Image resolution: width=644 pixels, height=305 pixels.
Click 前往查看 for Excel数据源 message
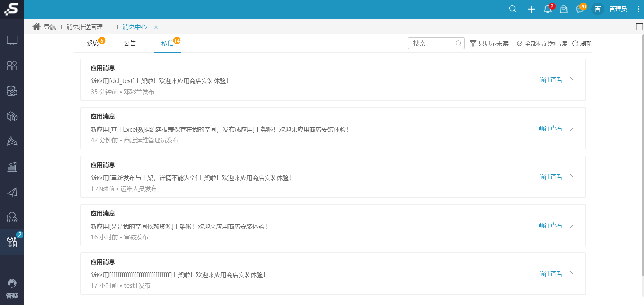(x=550, y=129)
